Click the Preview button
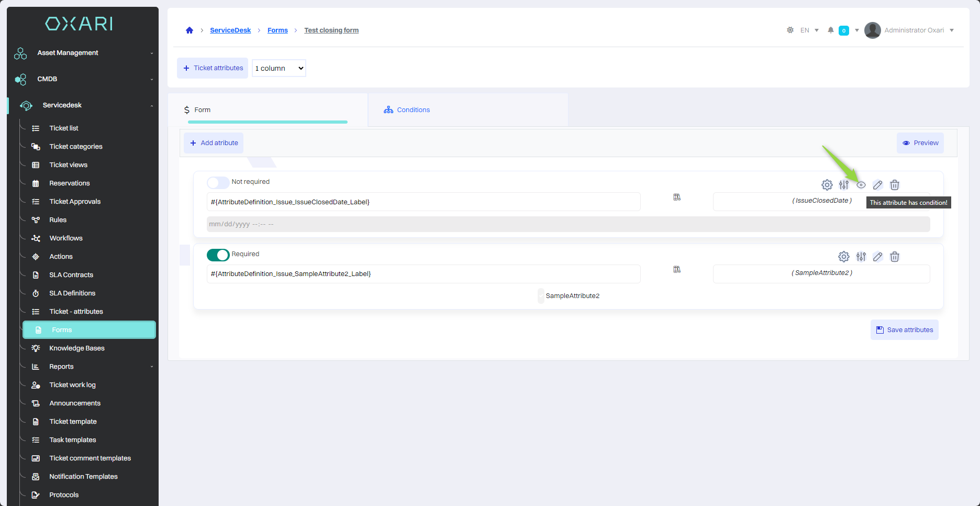 click(x=920, y=143)
